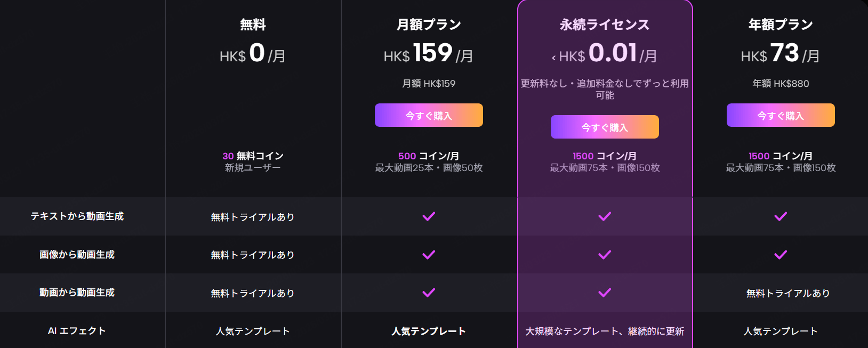Screen dimensions: 868x348
Task: Click the 1500 コイン/月 text under 永続ライセンス
Action: point(605,156)
